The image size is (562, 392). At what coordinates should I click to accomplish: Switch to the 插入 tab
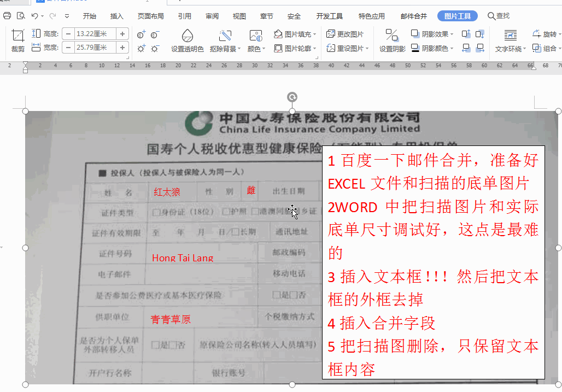pos(116,16)
